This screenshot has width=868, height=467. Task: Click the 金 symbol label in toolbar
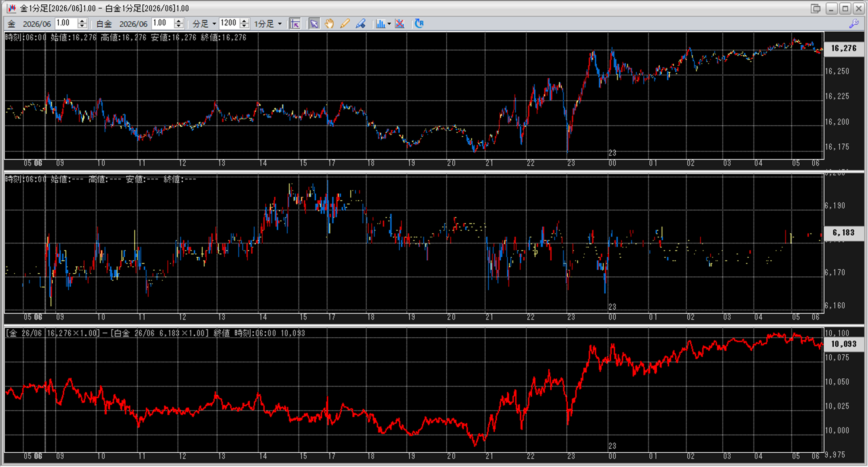(x=12, y=24)
